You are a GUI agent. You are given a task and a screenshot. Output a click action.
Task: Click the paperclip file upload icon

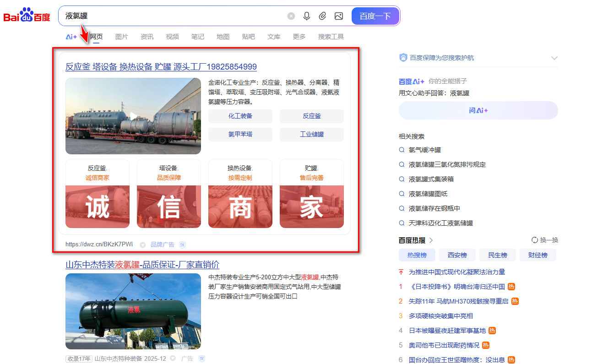[x=323, y=16]
